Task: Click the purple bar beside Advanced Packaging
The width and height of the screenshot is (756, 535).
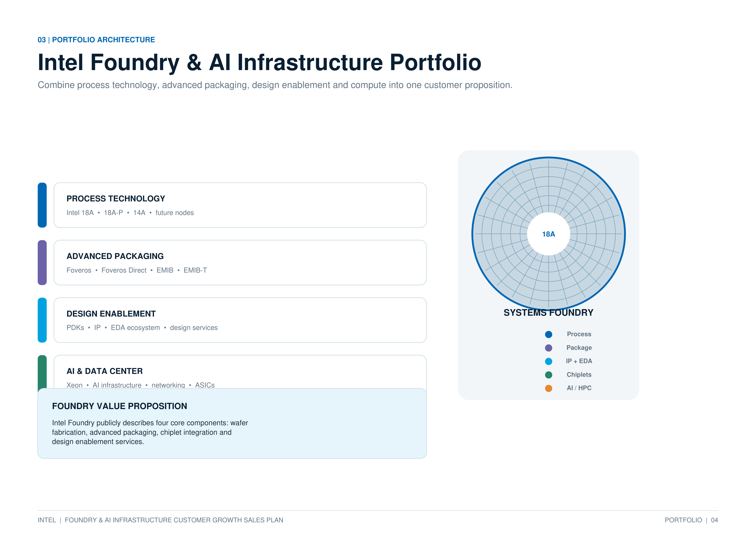Action: [x=42, y=263]
